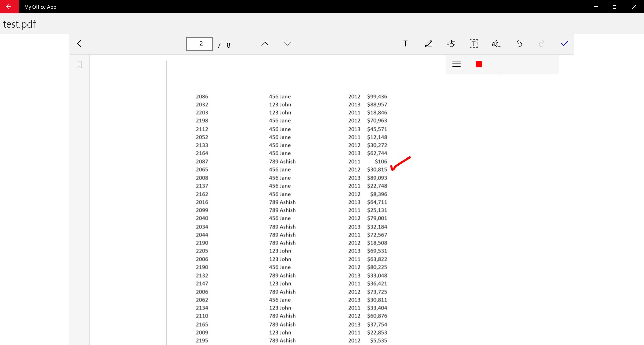Image resolution: width=644 pixels, height=345 pixels.
Task: Go to next page with down chevron
Action: click(x=287, y=44)
